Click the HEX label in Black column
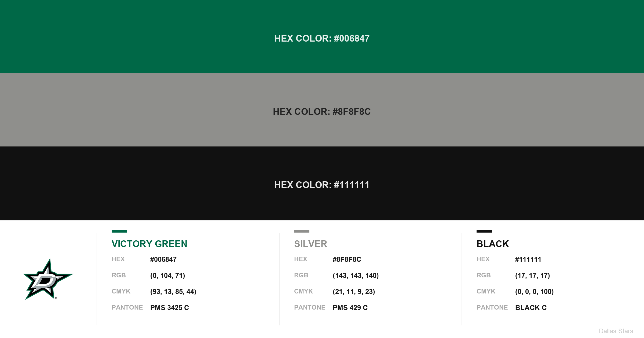This screenshot has height=338, width=644. pos(483,259)
